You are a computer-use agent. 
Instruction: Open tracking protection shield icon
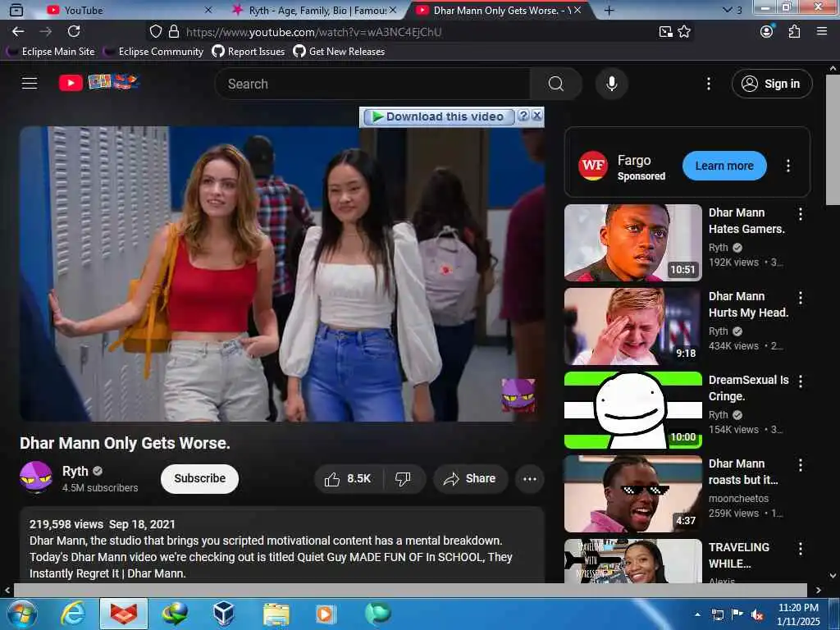pos(155,32)
